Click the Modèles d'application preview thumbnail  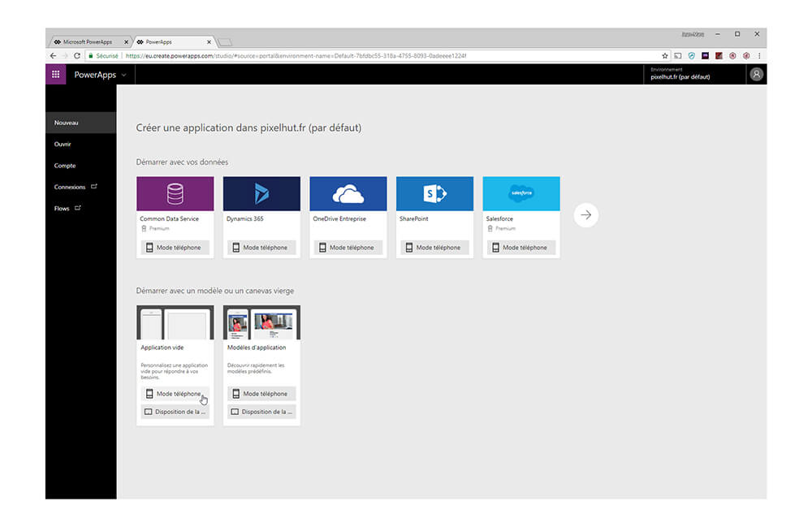261,322
